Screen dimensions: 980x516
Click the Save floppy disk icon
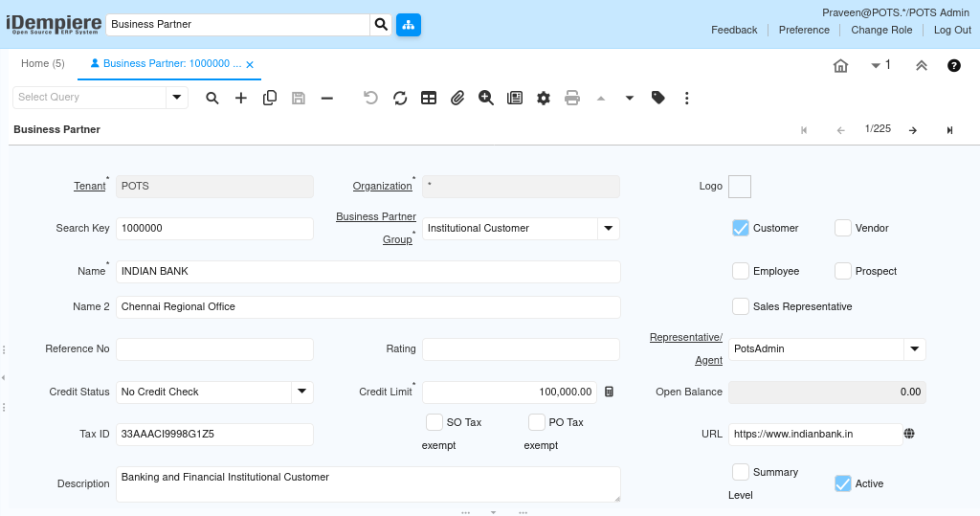(299, 98)
